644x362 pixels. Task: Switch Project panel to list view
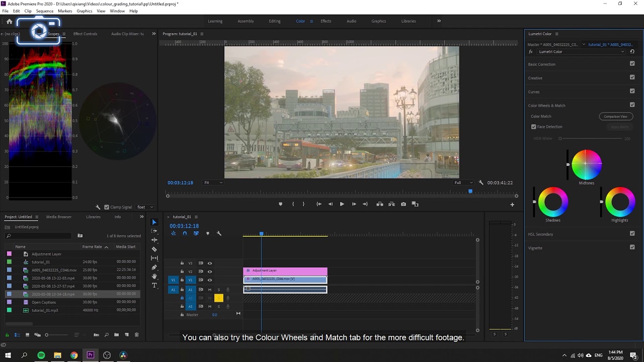[17, 335]
